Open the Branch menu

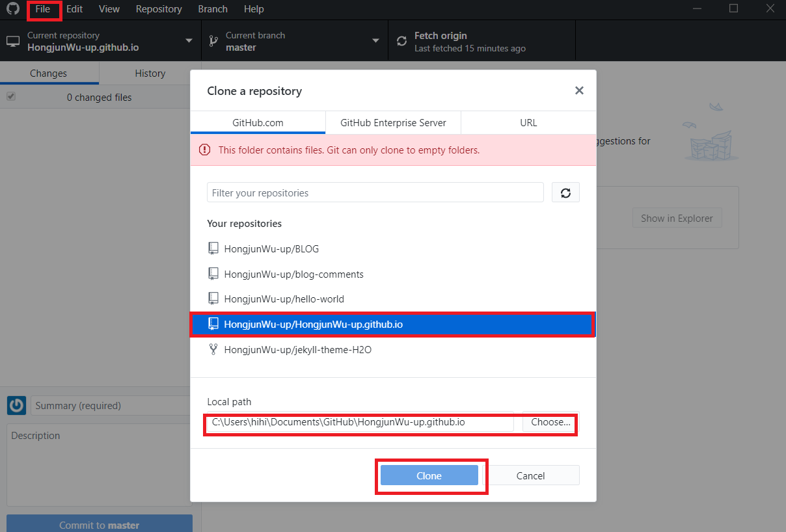point(213,9)
